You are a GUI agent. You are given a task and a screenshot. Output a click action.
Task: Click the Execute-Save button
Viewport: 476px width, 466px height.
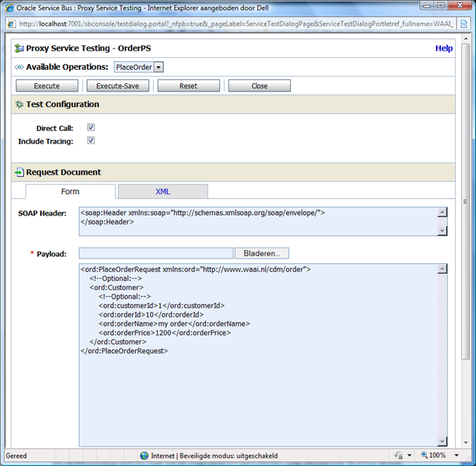tap(118, 86)
